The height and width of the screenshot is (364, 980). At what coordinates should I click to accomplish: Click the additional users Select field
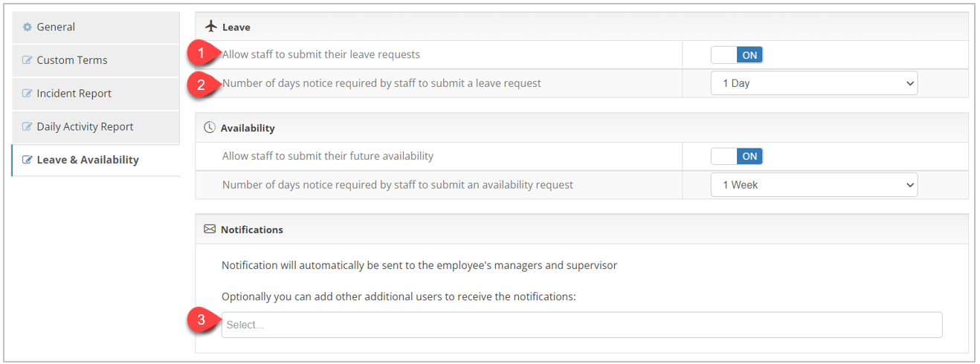click(581, 325)
